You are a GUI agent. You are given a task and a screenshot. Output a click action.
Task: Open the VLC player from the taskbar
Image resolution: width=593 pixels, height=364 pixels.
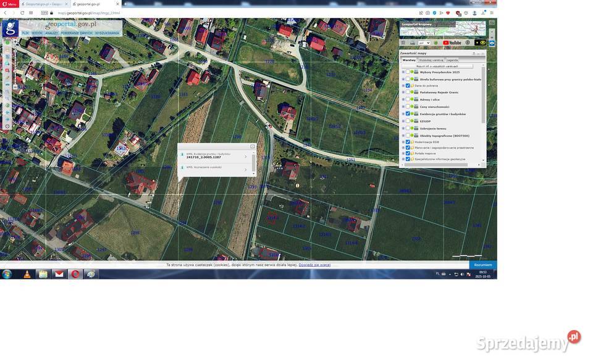click(26, 274)
